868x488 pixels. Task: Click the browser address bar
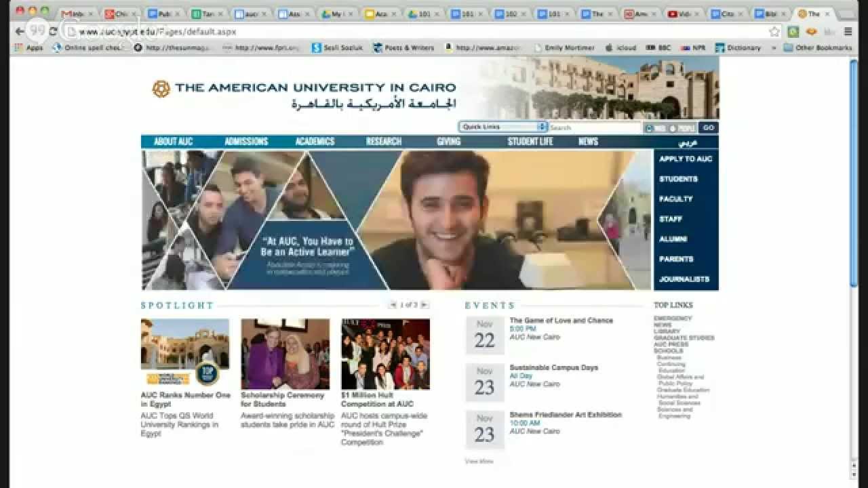[x=414, y=31]
